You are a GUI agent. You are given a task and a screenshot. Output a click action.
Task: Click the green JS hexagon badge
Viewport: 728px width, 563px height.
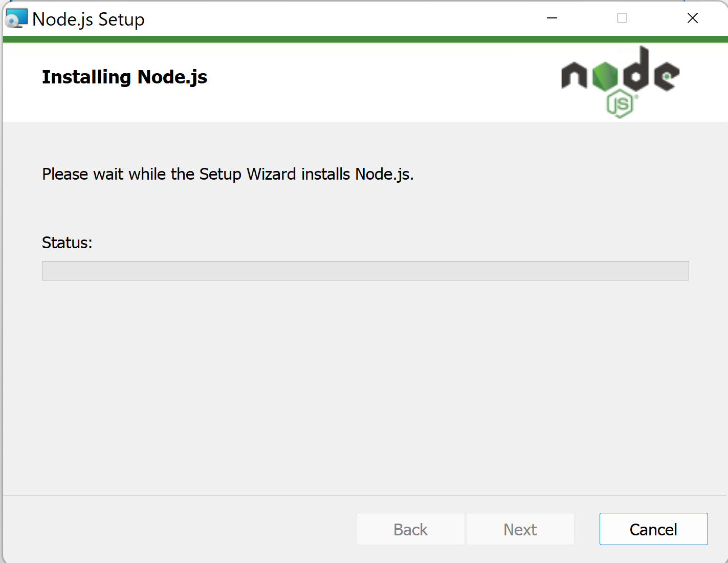pyautogui.click(x=621, y=104)
